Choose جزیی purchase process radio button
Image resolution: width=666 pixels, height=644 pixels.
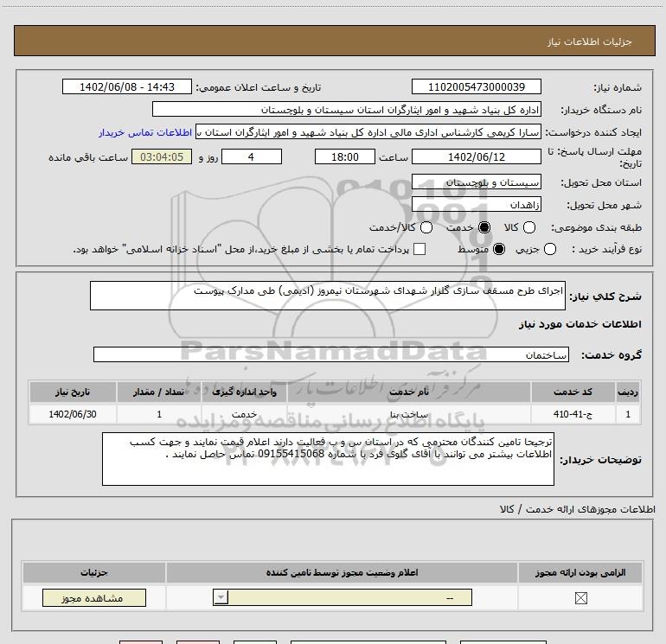pyautogui.click(x=550, y=249)
